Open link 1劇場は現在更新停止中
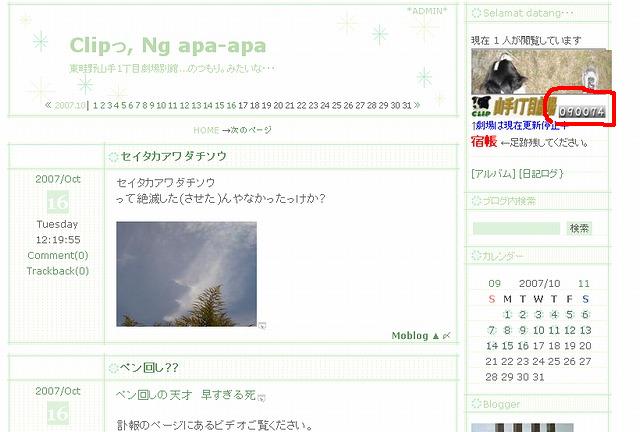 (519, 126)
